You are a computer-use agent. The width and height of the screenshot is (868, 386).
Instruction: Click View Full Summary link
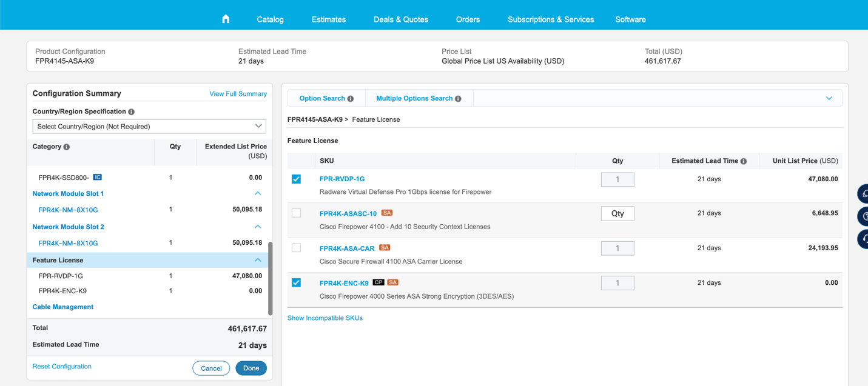[238, 94]
